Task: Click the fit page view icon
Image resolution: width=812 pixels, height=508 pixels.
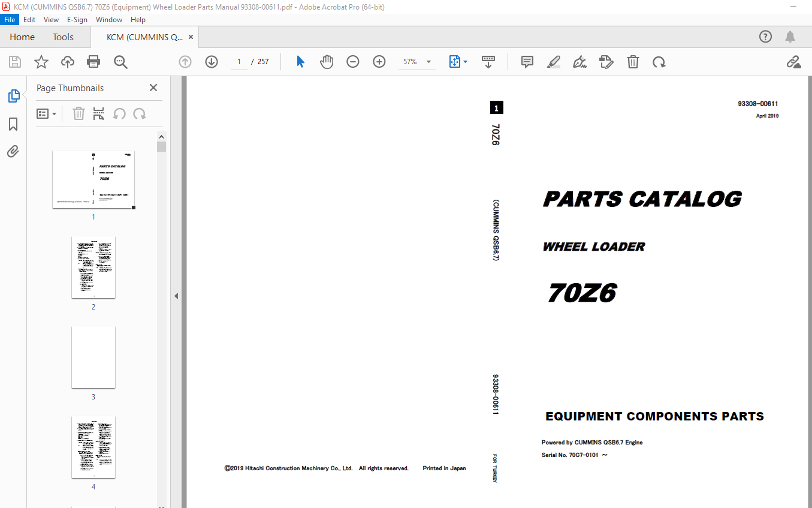Action: point(454,62)
